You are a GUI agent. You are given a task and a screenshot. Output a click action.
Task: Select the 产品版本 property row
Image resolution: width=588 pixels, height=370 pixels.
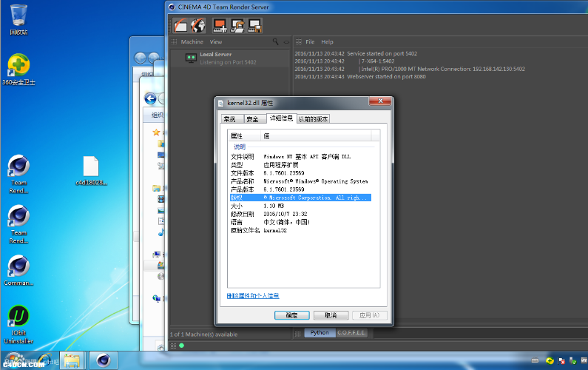[300, 189]
